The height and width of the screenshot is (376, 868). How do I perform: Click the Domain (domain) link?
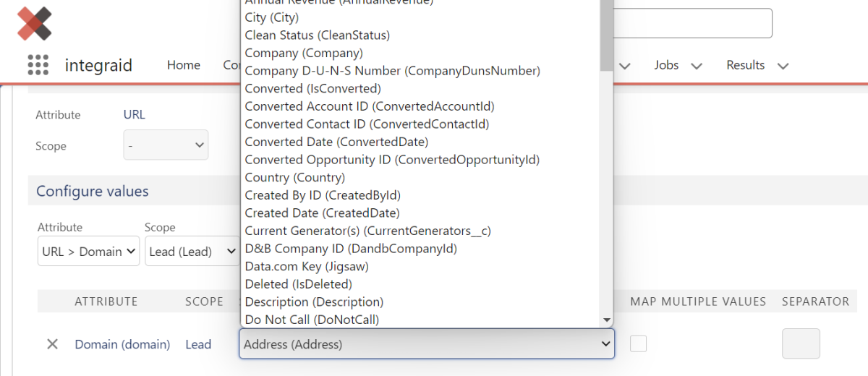122,344
